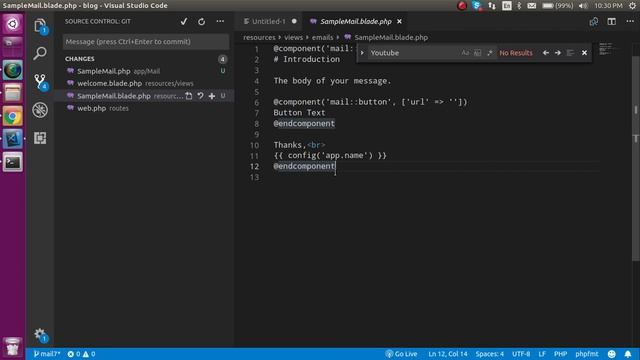Image resolution: width=640 pixels, height=360 pixels.
Task: Close the find widget
Action: click(x=584, y=53)
